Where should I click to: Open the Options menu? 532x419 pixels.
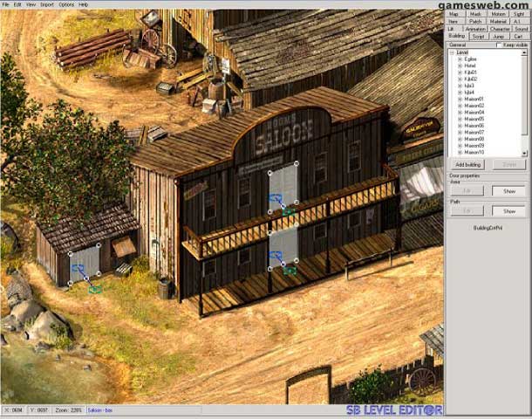point(66,4)
